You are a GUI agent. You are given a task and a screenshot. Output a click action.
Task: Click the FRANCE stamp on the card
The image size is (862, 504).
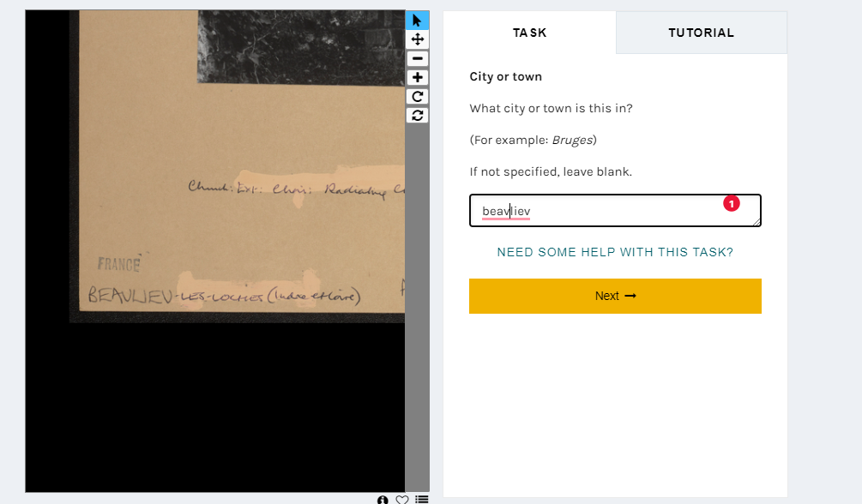tap(119, 264)
